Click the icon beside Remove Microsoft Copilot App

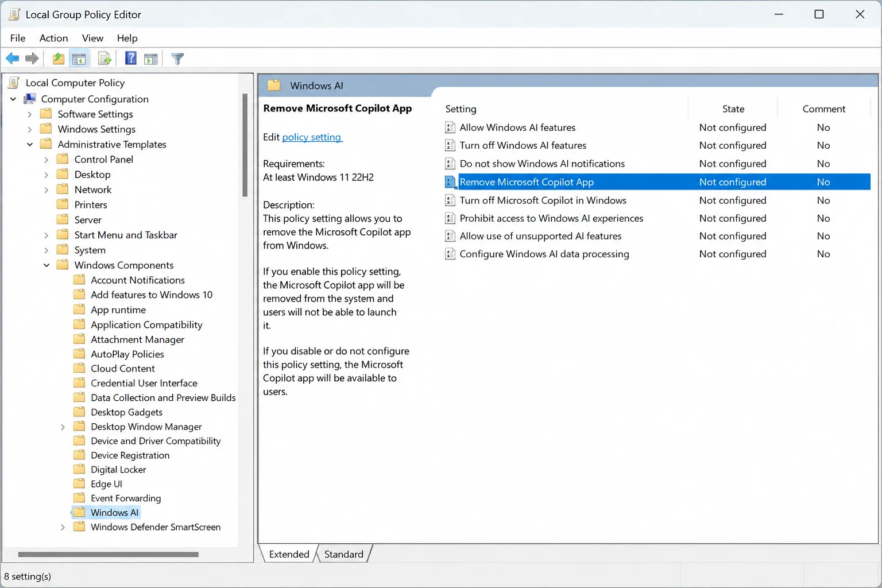(x=450, y=182)
